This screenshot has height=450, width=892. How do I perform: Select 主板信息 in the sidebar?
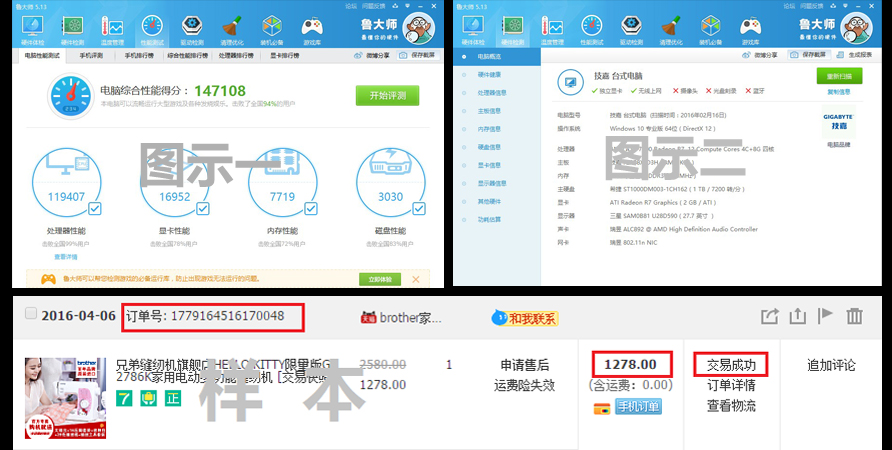pos(497,111)
